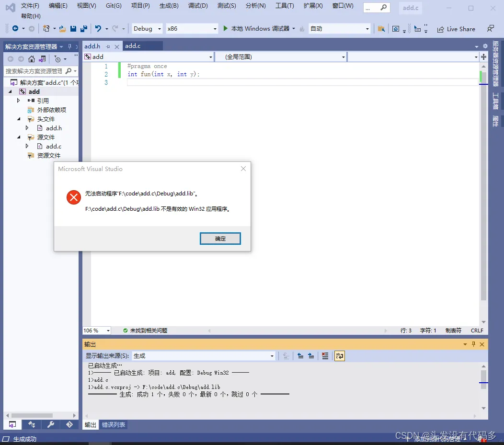Collapse the 源文件 folder
504x445 pixels.
(x=19, y=137)
